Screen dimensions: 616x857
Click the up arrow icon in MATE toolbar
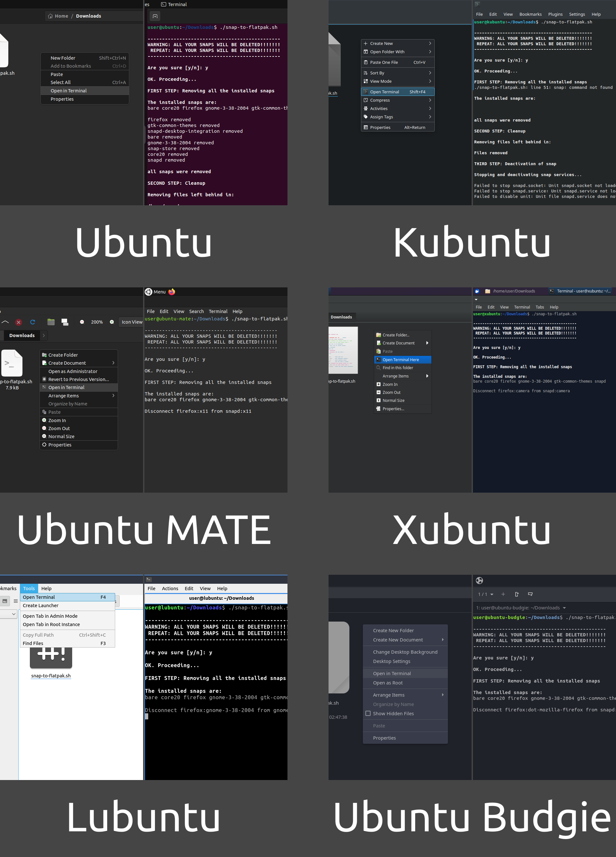point(5,322)
